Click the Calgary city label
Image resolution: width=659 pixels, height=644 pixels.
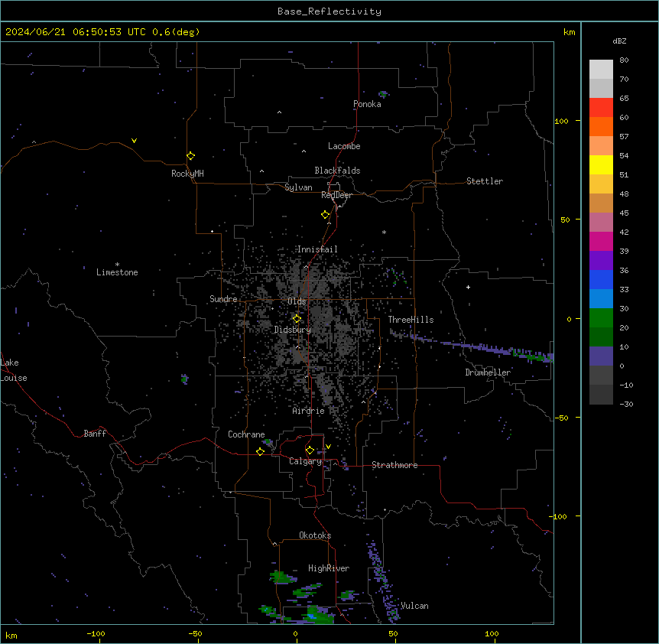306,461
